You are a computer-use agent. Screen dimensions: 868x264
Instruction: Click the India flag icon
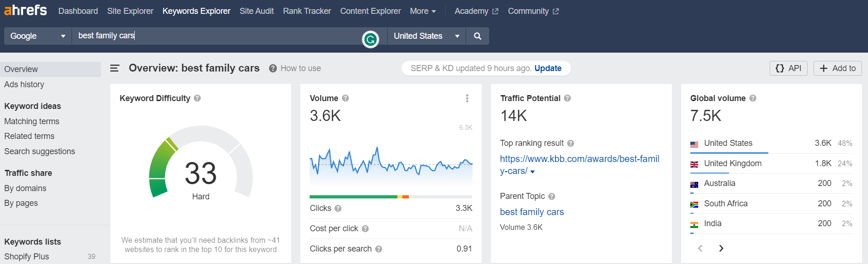(x=694, y=225)
